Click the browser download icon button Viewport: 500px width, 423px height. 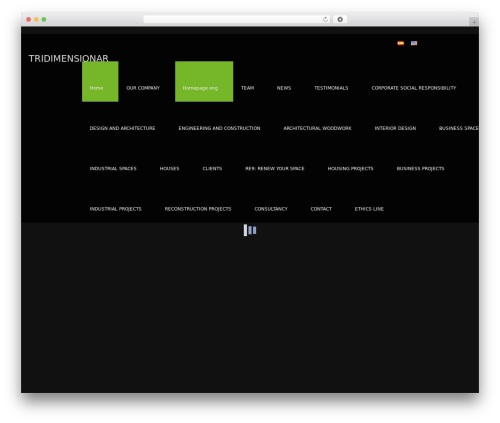[x=340, y=19]
